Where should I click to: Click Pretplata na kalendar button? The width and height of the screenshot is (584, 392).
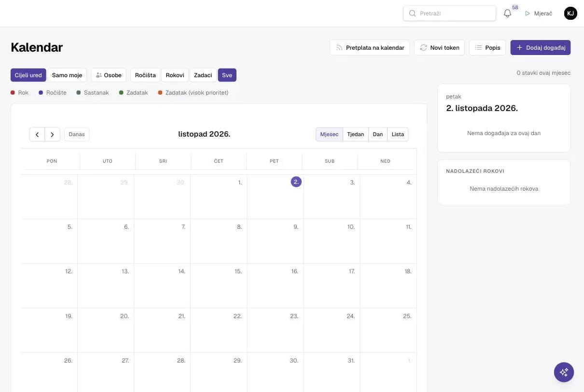pyautogui.click(x=370, y=47)
